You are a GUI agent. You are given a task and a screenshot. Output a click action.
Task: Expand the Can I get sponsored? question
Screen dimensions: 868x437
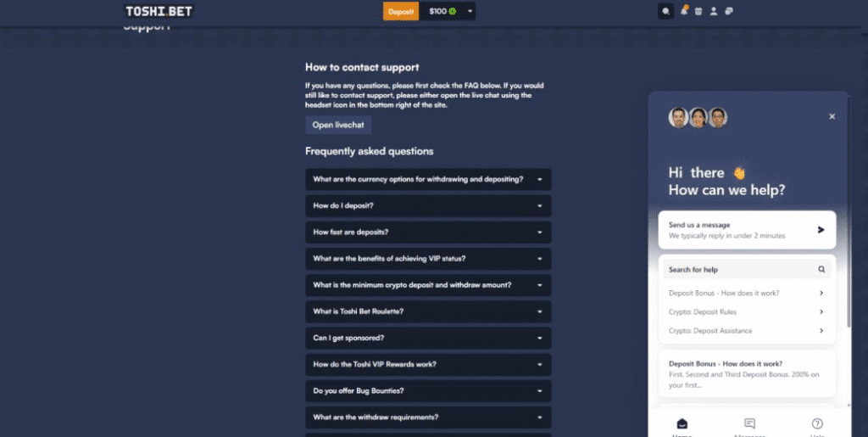click(x=428, y=338)
